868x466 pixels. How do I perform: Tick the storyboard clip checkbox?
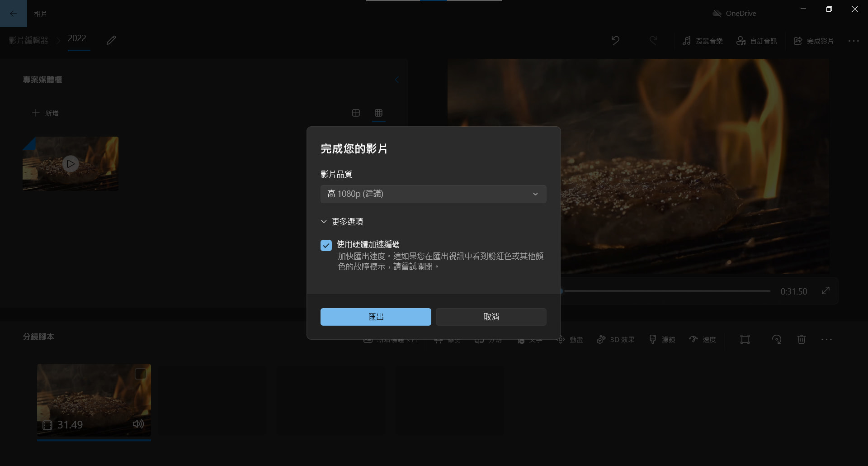(141, 374)
